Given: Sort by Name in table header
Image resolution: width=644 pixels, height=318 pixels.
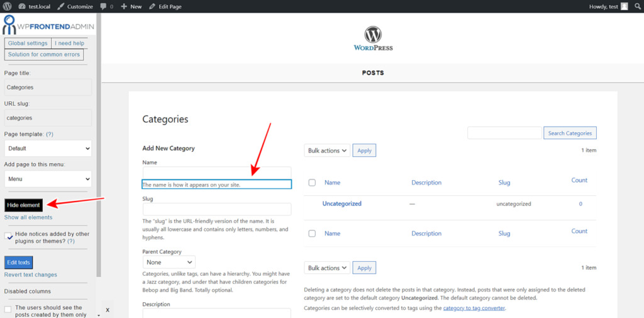Looking at the screenshot, I should click(332, 183).
